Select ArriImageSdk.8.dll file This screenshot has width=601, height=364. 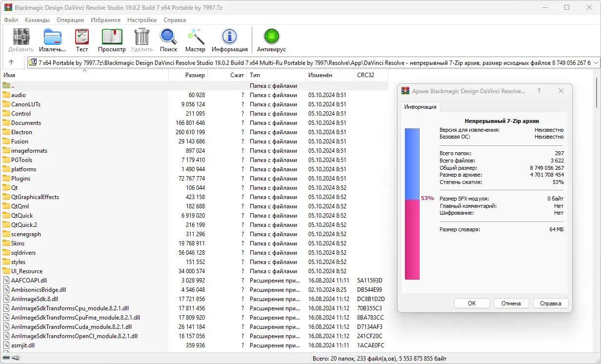(30, 299)
